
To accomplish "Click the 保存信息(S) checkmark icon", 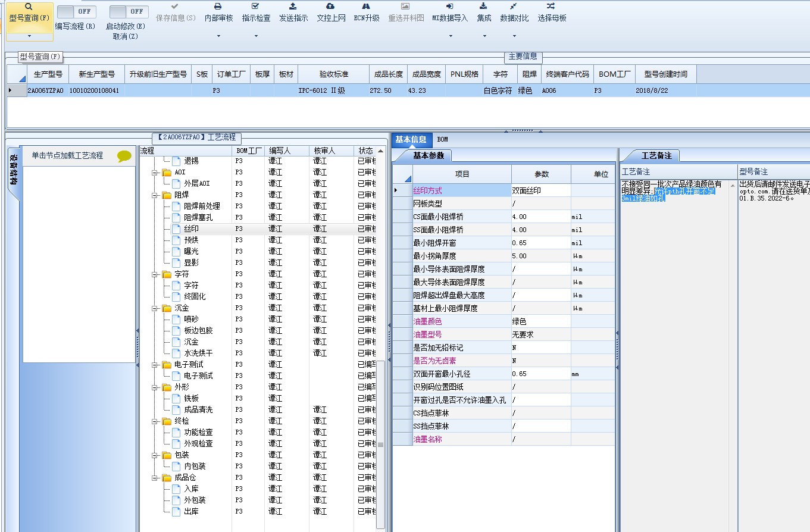I will coord(175,6).
